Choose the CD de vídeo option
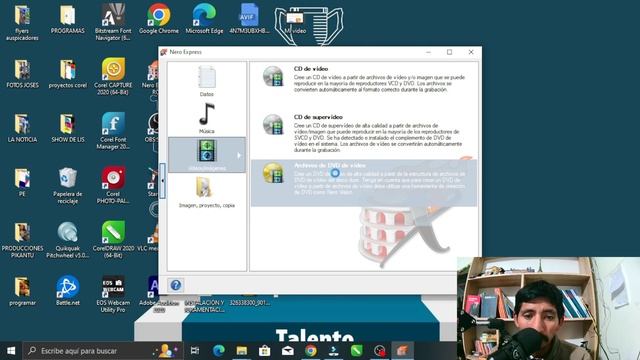640x360 pixels. coord(363,80)
